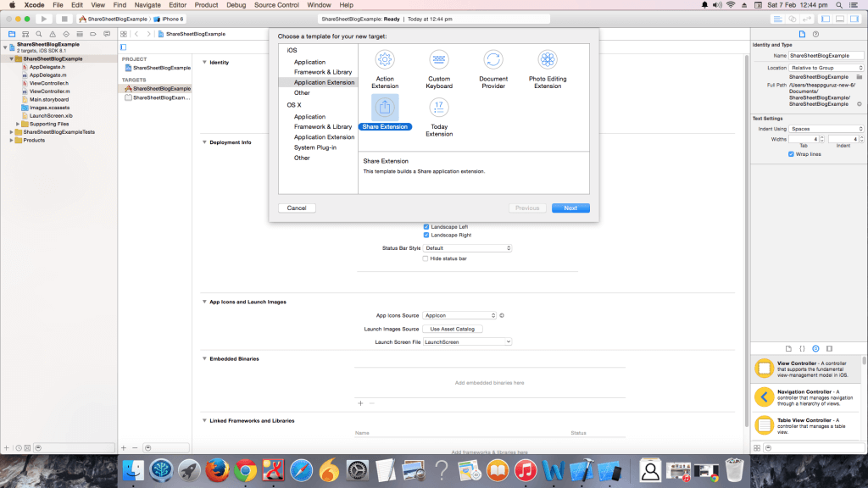Open the File Template library icon

789,348
